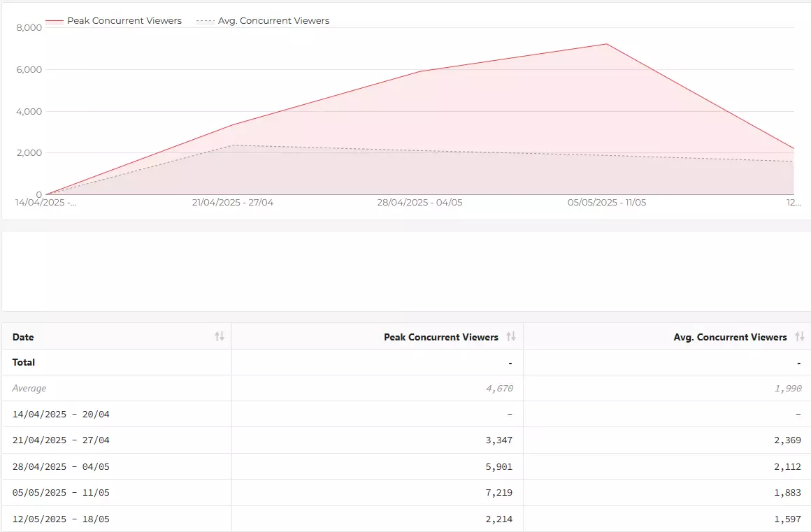
Task: Click chart x-axis label 21/04/2025 - 27/04
Action: point(233,203)
